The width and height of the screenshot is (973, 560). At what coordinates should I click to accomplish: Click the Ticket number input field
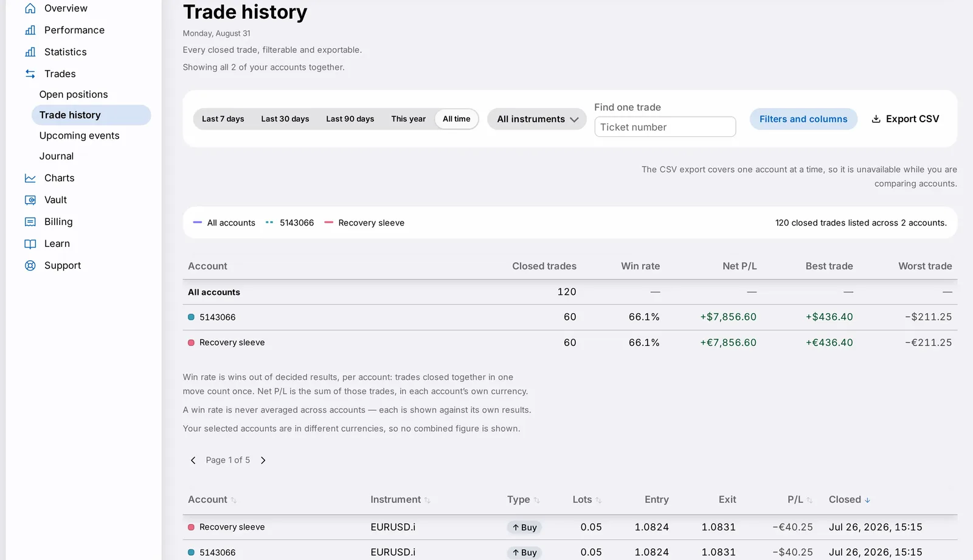click(665, 127)
